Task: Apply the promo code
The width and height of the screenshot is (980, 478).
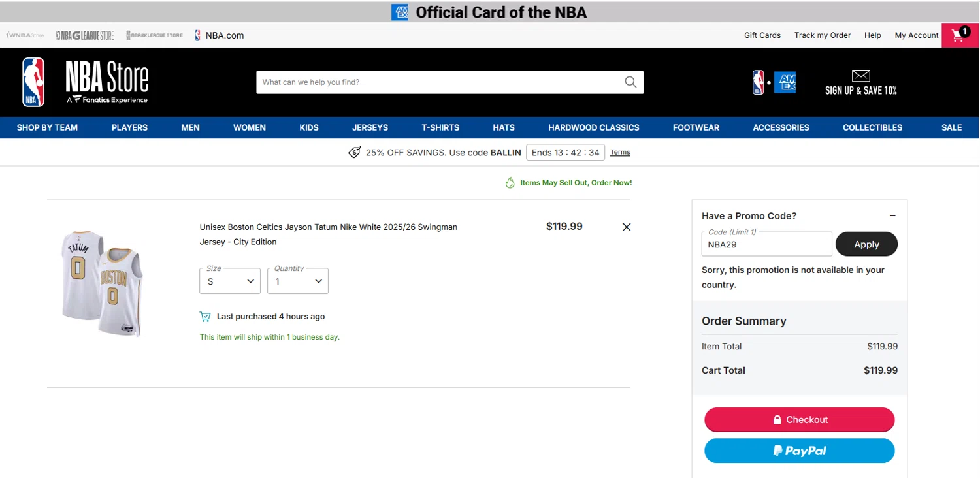Action: coord(866,244)
